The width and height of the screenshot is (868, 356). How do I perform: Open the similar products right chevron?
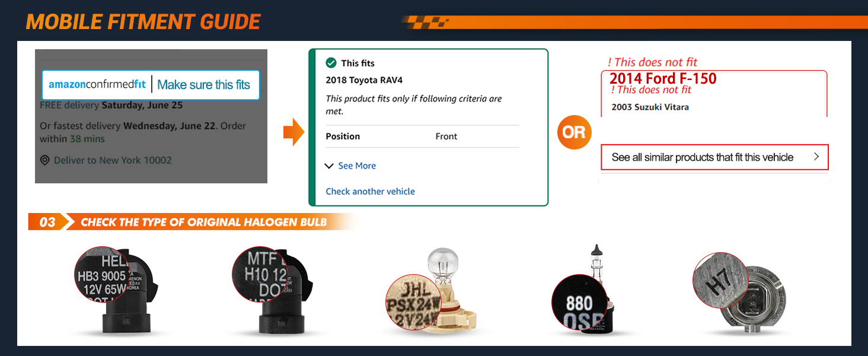(x=816, y=157)
